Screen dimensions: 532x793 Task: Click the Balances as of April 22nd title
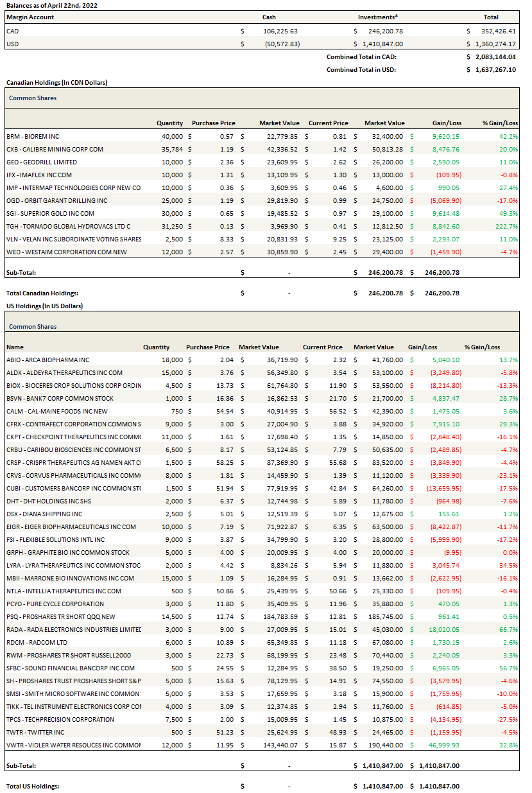(52, 5)
